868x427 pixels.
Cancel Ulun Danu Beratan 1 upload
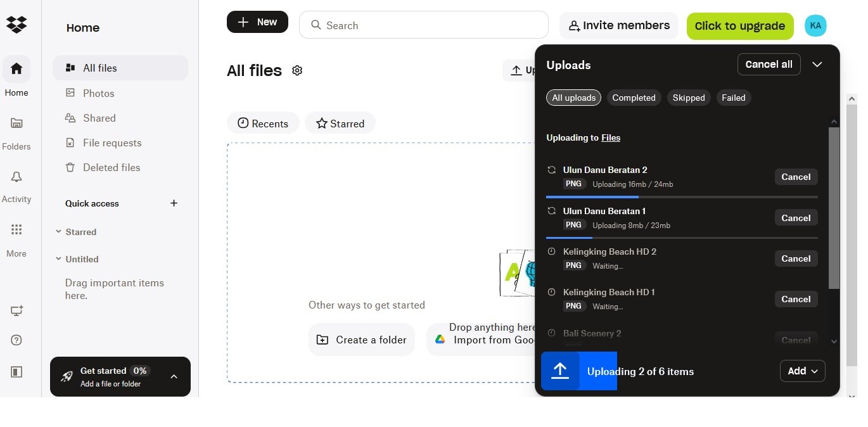point(796,218)
